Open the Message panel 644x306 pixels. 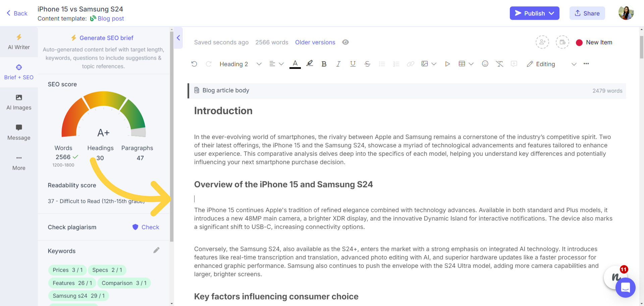[19, 133]
